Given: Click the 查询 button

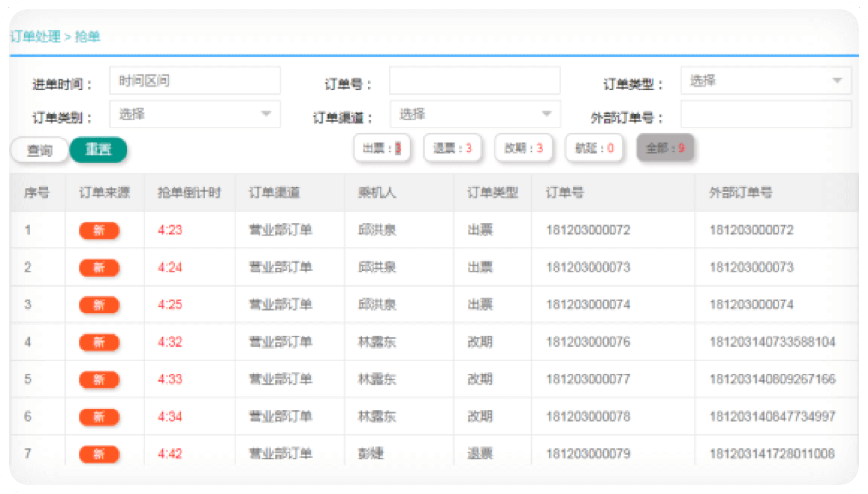Looking at the screenshot, I should [x=40, y=150].
